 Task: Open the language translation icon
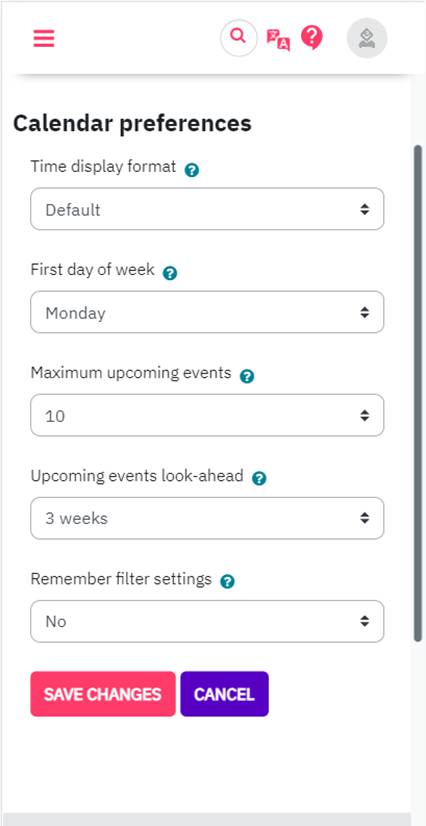point(278,40)
